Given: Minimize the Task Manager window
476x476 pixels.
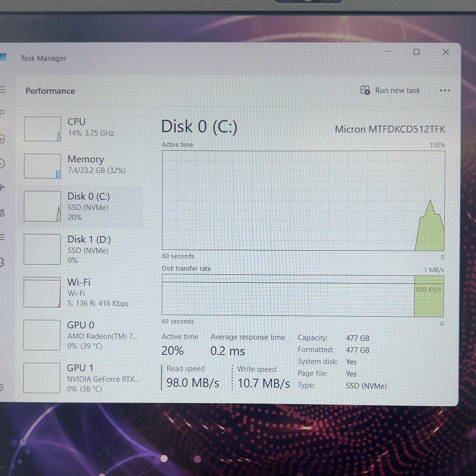Looking at the screenshot, I should pos(387,52).
